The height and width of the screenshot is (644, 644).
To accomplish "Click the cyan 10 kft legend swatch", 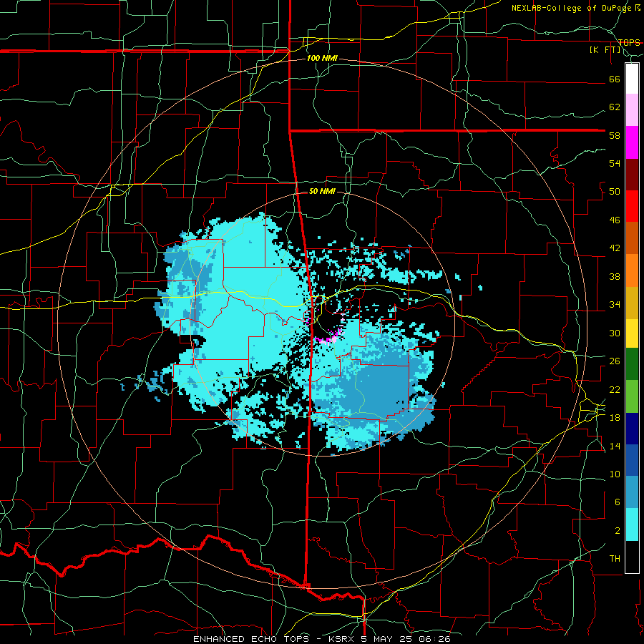I will tap(632, 525).
